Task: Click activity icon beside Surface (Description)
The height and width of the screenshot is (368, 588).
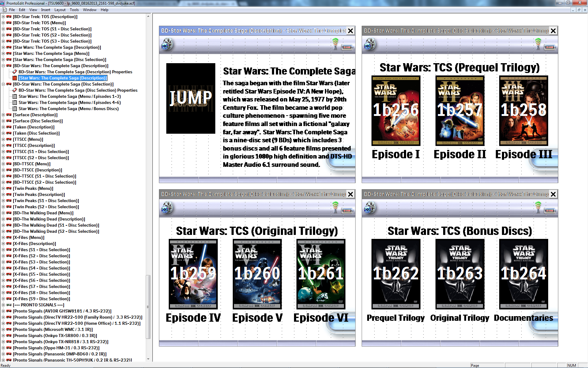Action: coord(9,115)
